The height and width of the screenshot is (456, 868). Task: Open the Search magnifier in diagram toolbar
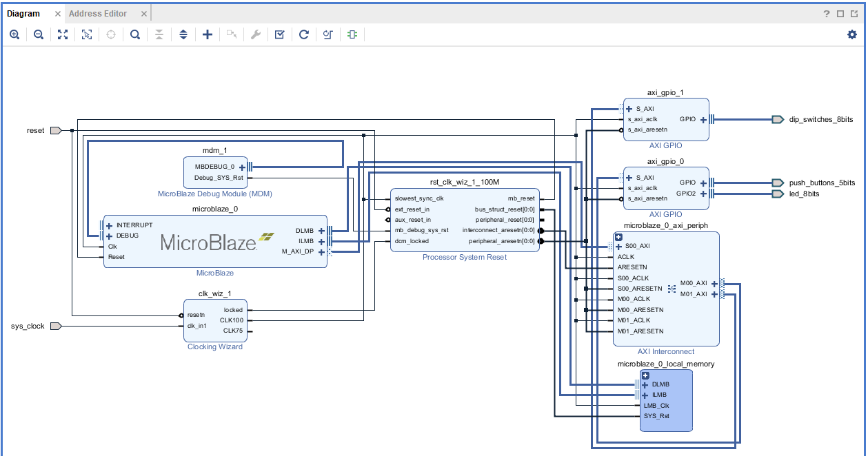point(135,34)
